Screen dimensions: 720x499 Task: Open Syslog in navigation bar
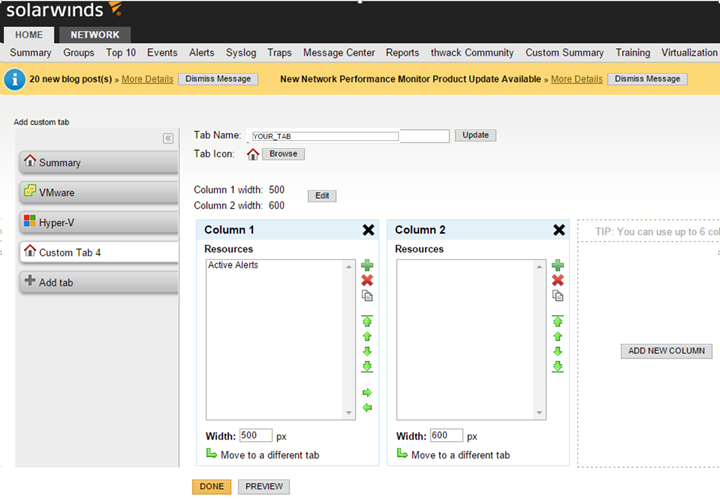tap(241, 53)
